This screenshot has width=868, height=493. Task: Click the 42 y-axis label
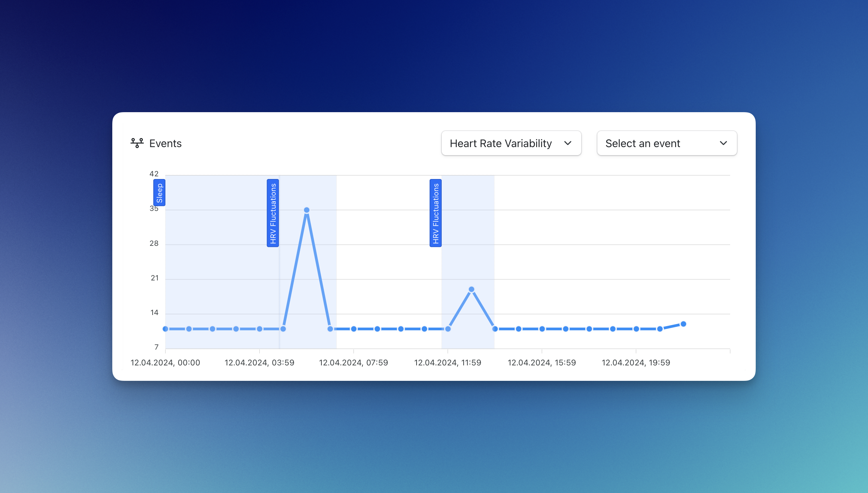click(154, 174)
